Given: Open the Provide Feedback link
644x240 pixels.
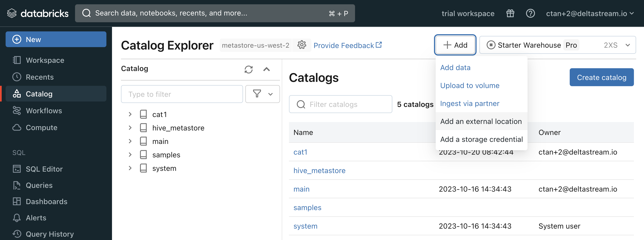Looking at the screenshot, I should point(348,45).
